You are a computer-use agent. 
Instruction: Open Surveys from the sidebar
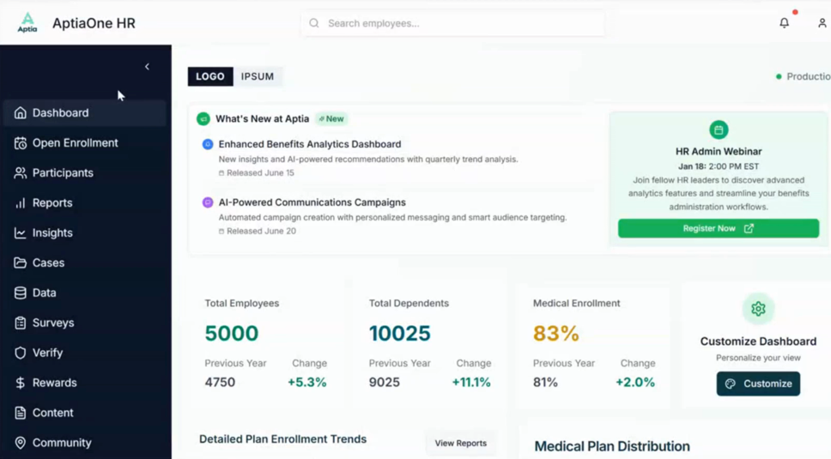[x=53, y=323]
